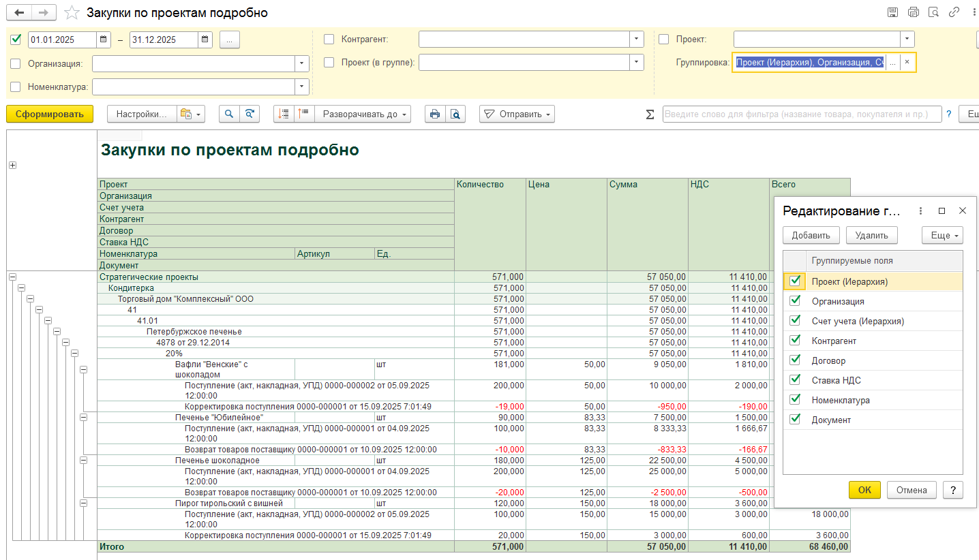Open the calendar picker for start date 01.01.2025
This screenshot has width=979, height=560.
[x=103, y=40]
